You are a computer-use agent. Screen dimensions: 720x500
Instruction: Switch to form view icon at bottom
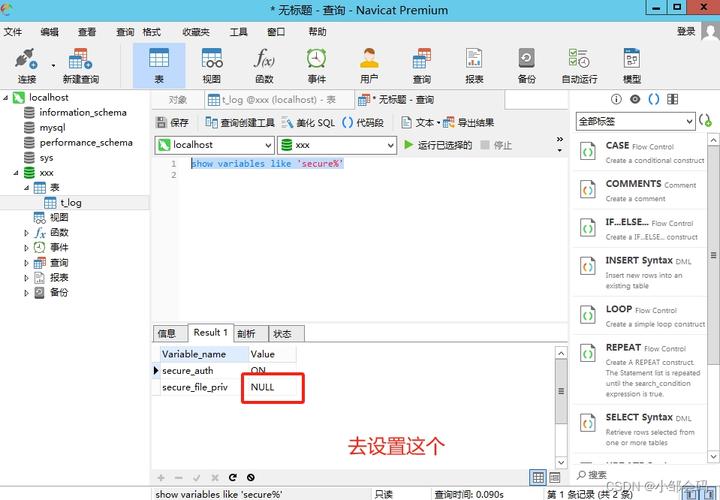pos(555,478)
